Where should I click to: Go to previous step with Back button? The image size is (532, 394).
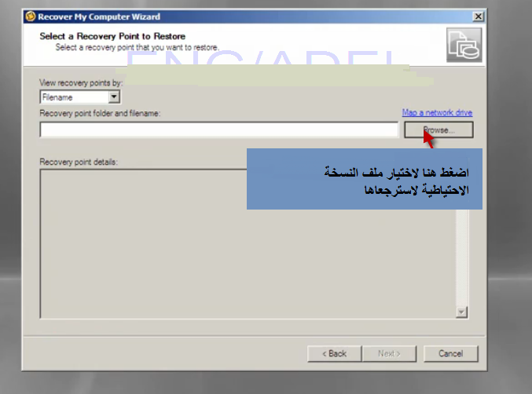coord(334,354)
